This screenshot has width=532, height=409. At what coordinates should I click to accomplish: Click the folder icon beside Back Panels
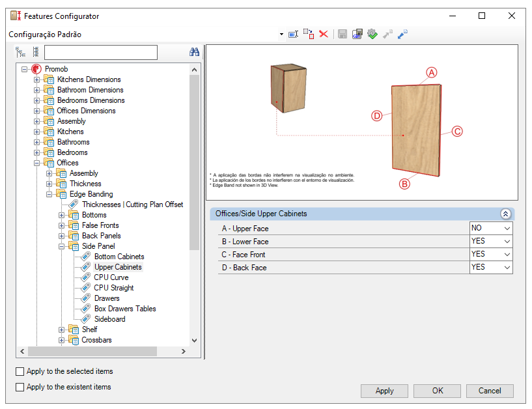click(x=74, y=236)
